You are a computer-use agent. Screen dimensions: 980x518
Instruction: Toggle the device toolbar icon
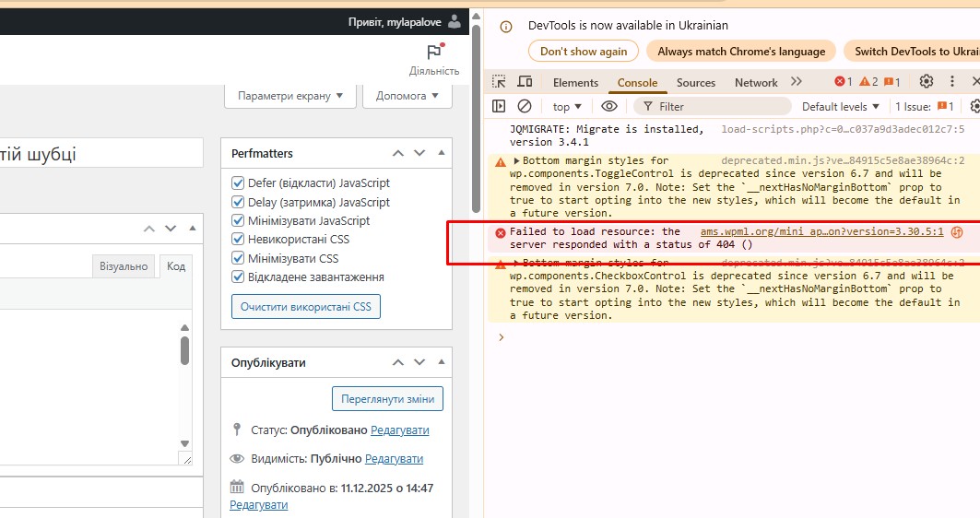(x=525, y=82)
